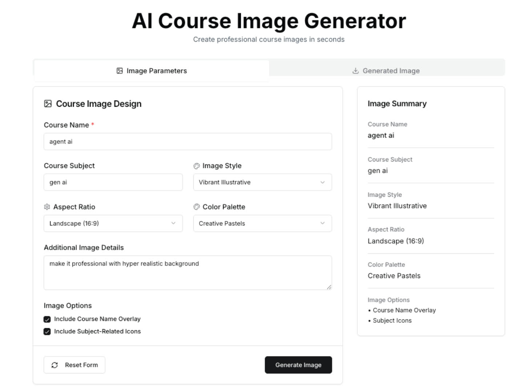This screenshot has width=532, height=392.
Task: Click the textarea resize handle corner
Action: [329, 287]
